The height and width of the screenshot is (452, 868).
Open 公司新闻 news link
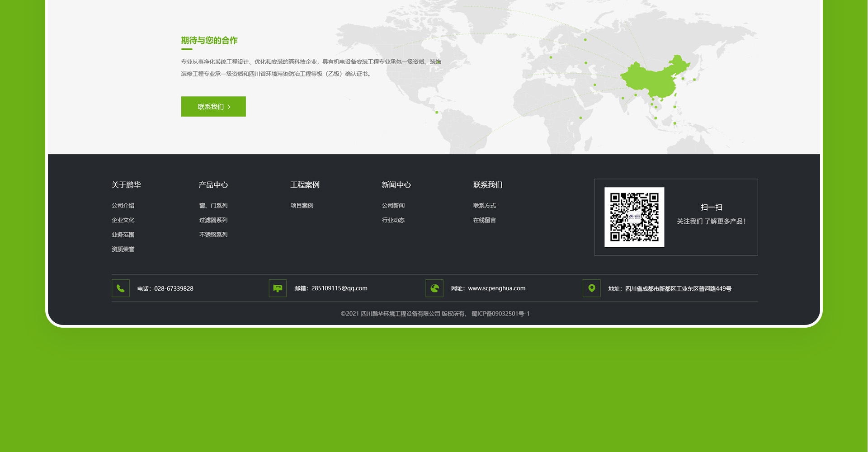(x=393, y=206)
